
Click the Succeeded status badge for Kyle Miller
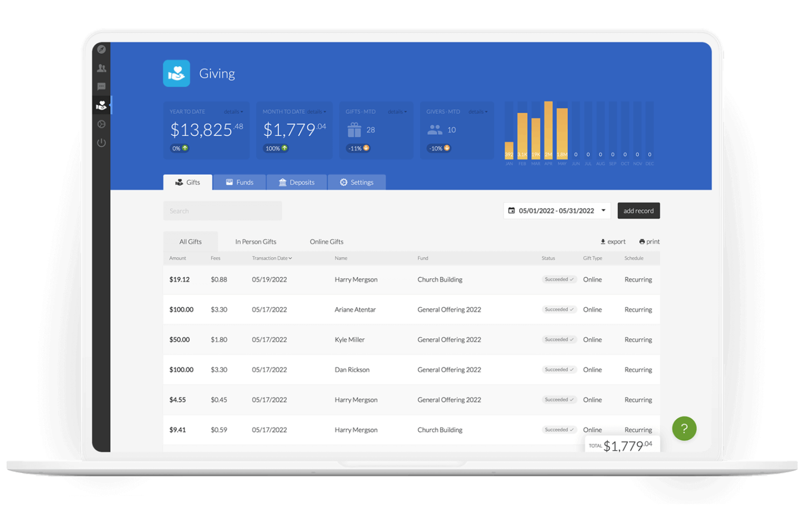click(x=559, y=339)
